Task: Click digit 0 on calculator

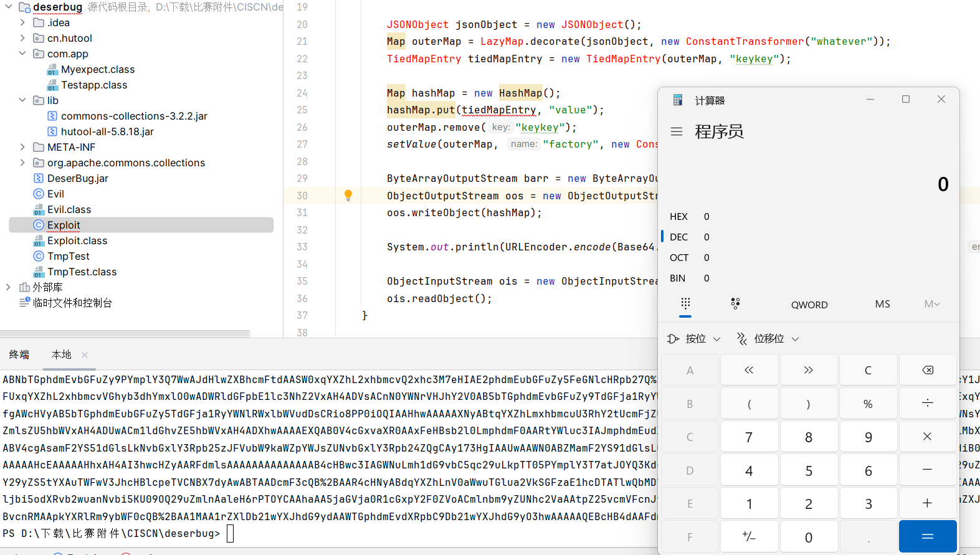Action: pyautogui.click(x=809, y=536)
